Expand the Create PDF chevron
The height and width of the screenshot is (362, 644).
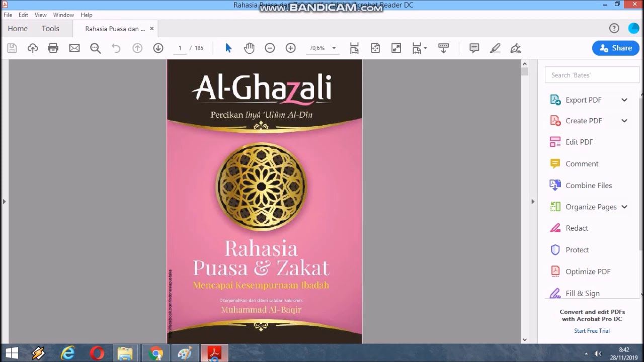pyautogui.click(x=624, y=121)
